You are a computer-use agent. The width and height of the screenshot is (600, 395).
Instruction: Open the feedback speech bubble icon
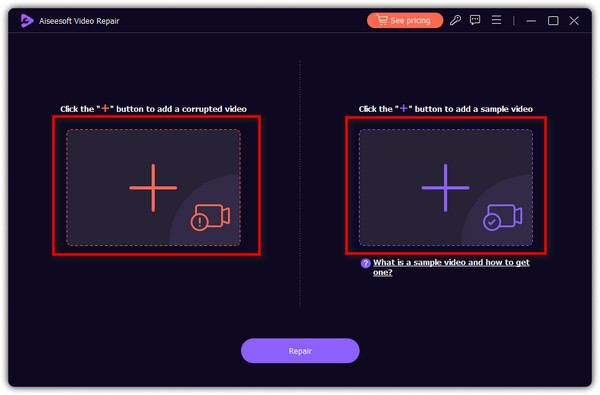point(475,20)
